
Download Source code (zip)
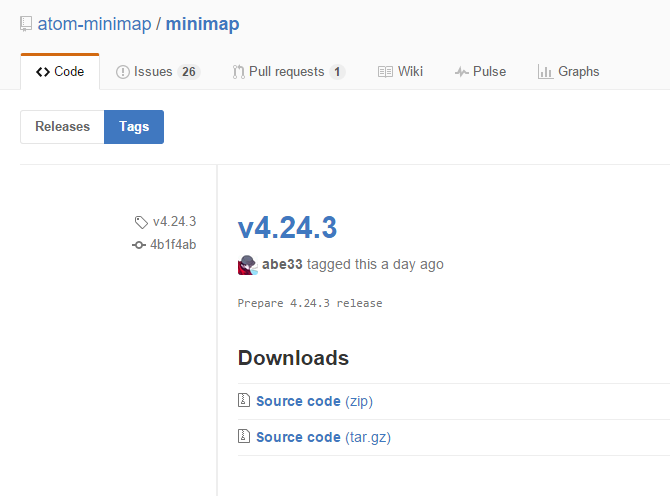pyautogui.click(x=314, y=401)
